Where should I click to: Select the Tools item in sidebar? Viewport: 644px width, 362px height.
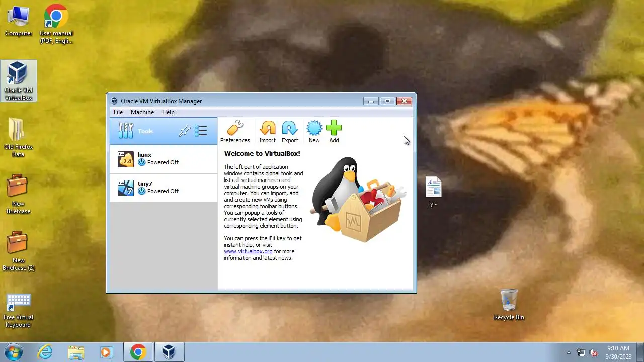click(164, 131)
